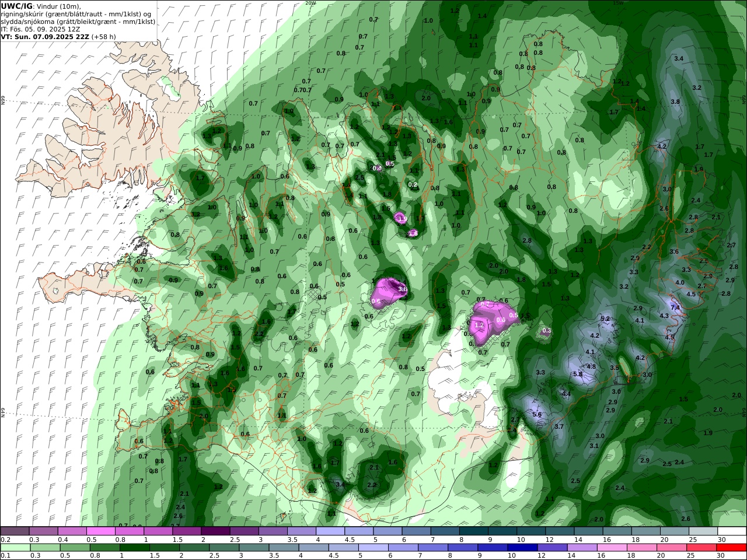Pick the dark green 1 rain swatch

(x=134, y=548)
